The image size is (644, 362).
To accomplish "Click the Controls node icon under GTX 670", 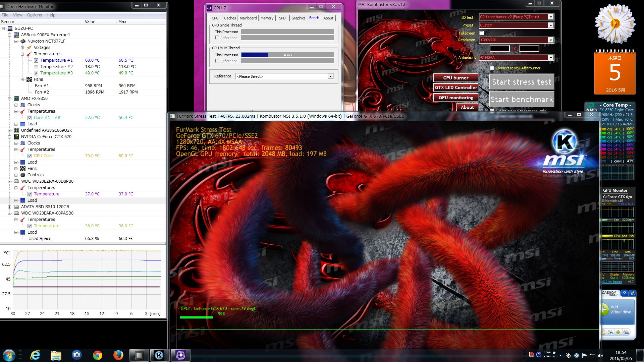I will pos(23,175).
